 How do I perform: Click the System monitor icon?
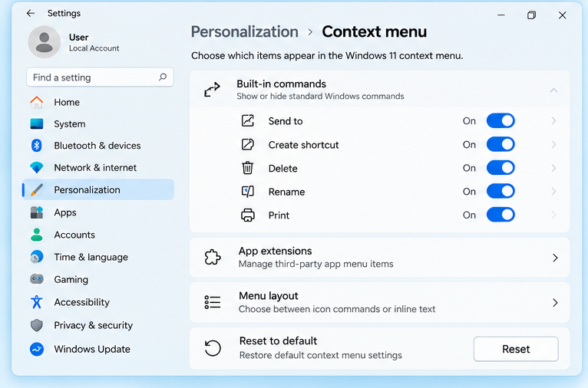click(37, 124)
